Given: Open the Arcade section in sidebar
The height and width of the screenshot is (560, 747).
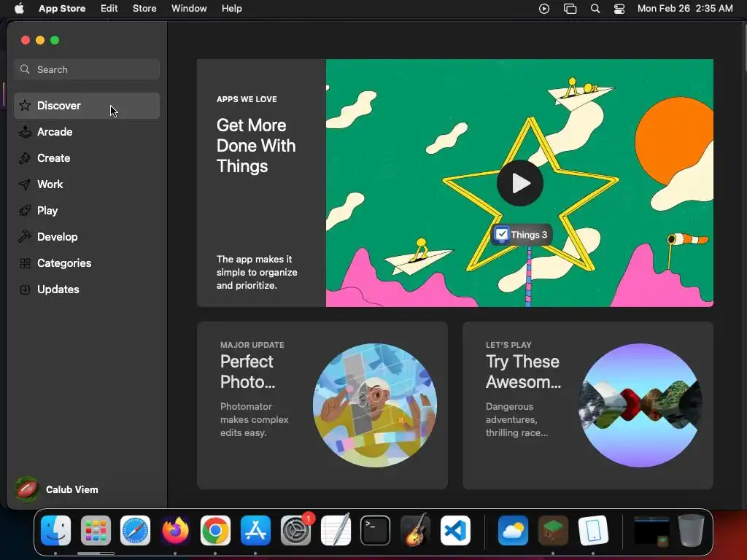Looking at the screenshot, I should click(x=87, y=132).
